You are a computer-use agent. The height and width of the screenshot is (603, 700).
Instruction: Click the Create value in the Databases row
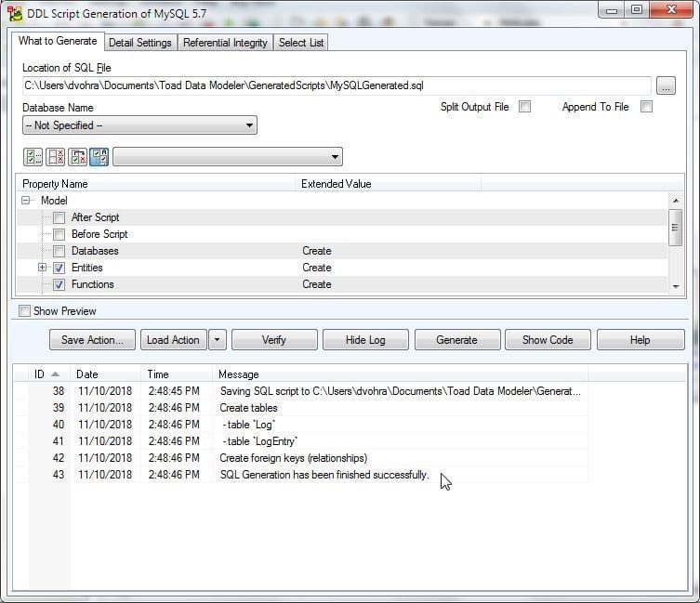316,251
